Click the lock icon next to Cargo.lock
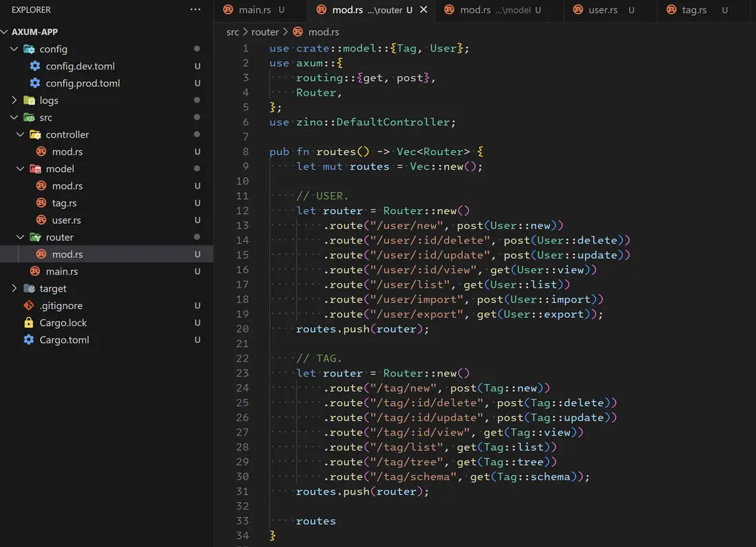The image size is (756, 547). point(29,323)
